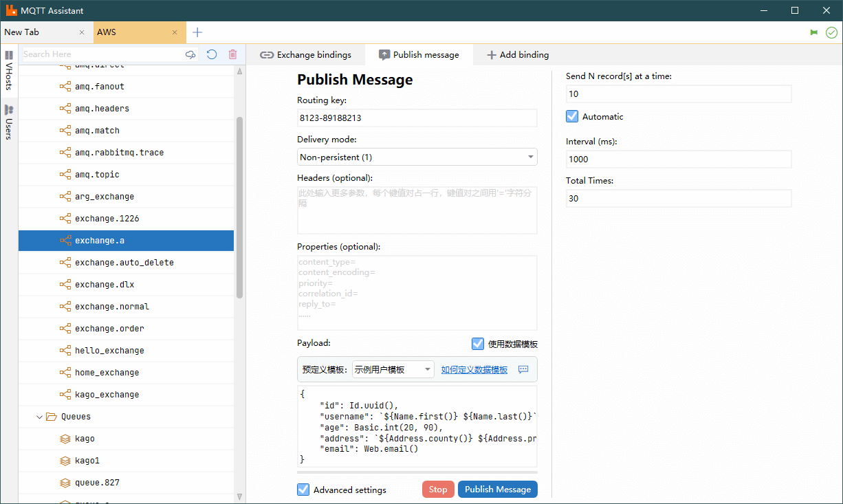Open the Users sidebar panel
Screen dimensions: 843x504
[x=9, y=122]
